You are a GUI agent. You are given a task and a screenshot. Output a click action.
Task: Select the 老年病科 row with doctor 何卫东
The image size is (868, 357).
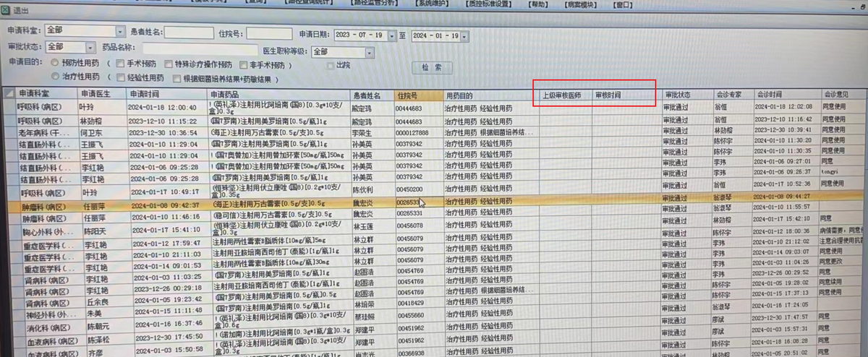(434, 133)
